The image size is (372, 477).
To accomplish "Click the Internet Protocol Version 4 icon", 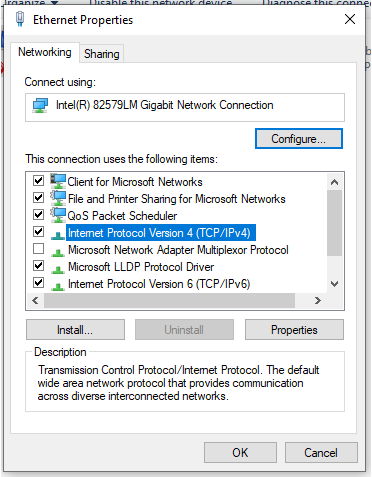I will tap(58, 235).
